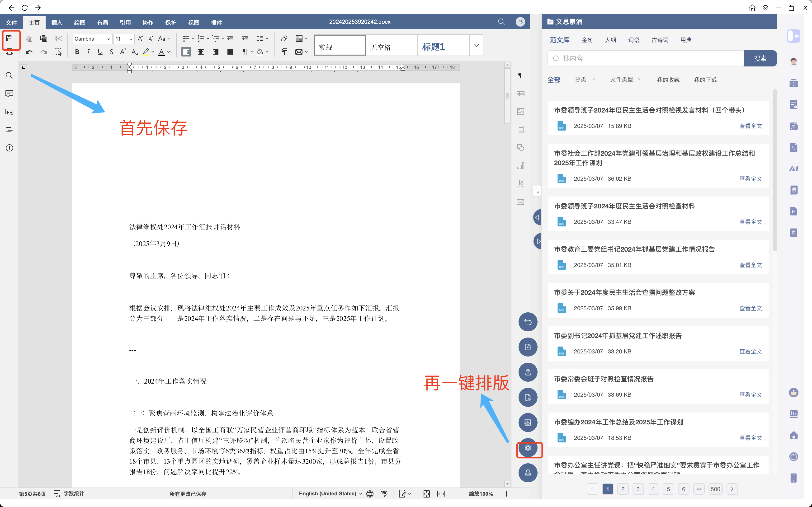Screen dimensions: 812x507
Task: Open the Comments panel in left sidebar
Action: coord(9,93)
